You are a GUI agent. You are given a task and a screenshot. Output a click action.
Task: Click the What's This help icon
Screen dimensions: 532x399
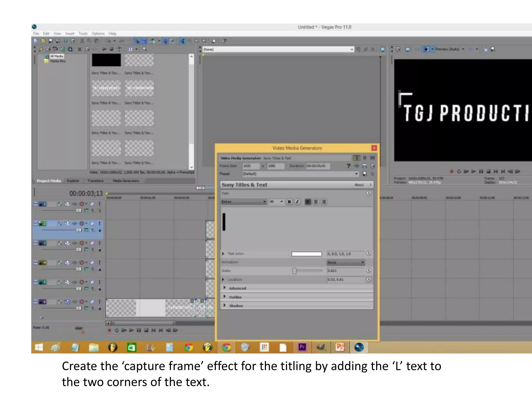[224, 41]
